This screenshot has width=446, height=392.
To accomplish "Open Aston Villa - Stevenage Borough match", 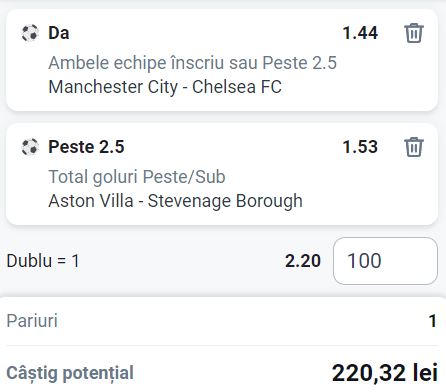I will [x=175, y=201].
